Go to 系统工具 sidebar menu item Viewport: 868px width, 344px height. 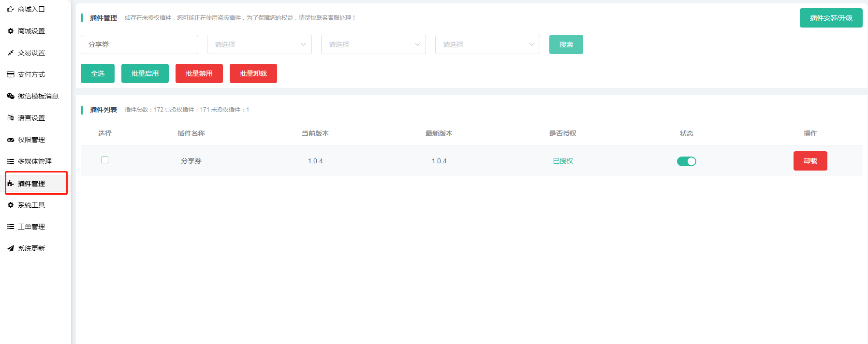click(x=31, y=205)
